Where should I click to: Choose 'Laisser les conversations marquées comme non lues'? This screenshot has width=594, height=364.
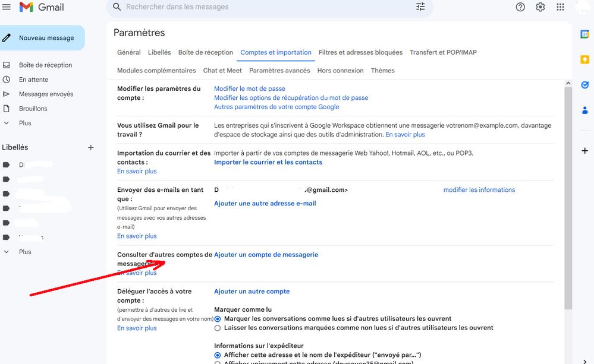coord(217,327)
